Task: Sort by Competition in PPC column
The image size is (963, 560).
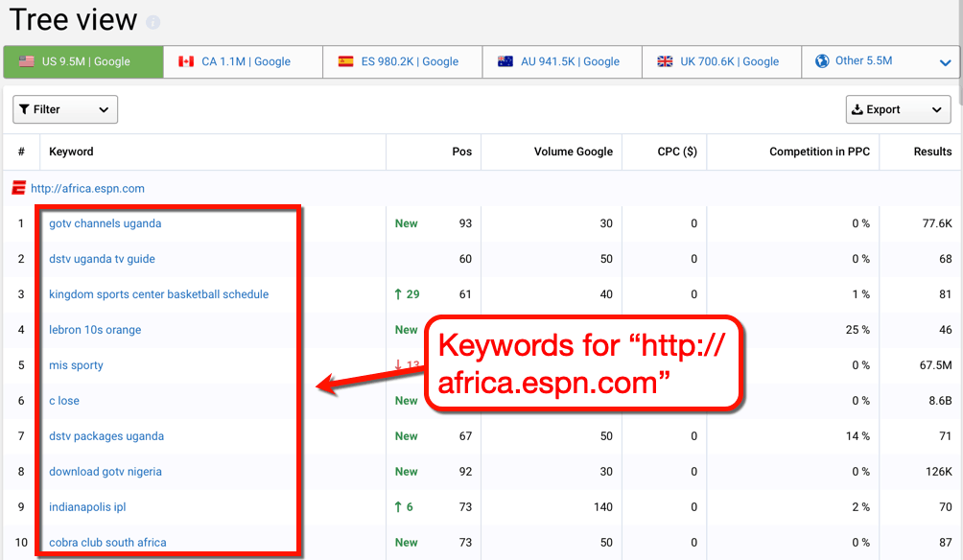Action: point(819,152)
